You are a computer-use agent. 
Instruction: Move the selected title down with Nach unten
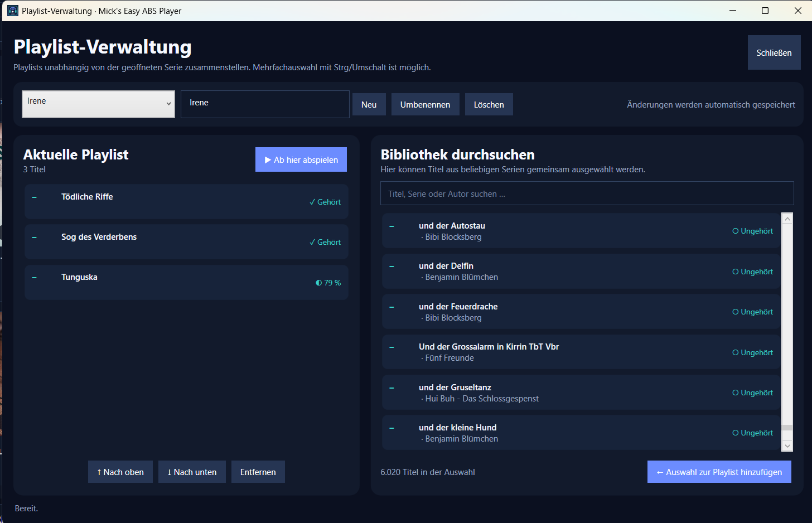point(192,472)
